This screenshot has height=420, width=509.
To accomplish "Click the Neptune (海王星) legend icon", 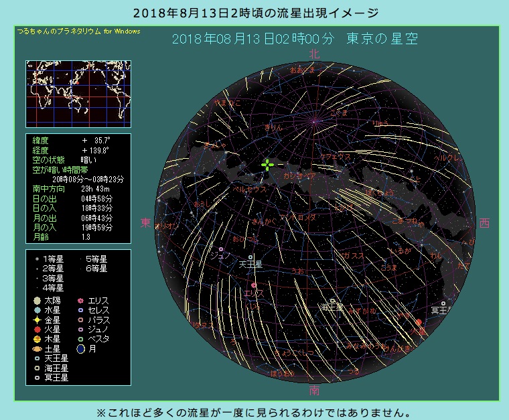I will click(x=38, y=368).
